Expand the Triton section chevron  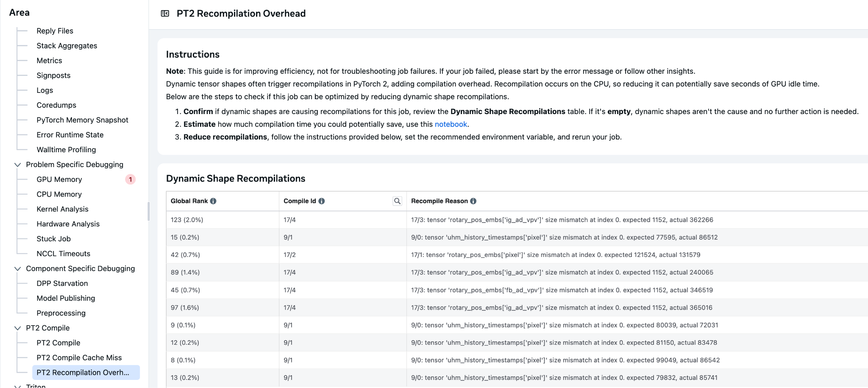point(18,386)
